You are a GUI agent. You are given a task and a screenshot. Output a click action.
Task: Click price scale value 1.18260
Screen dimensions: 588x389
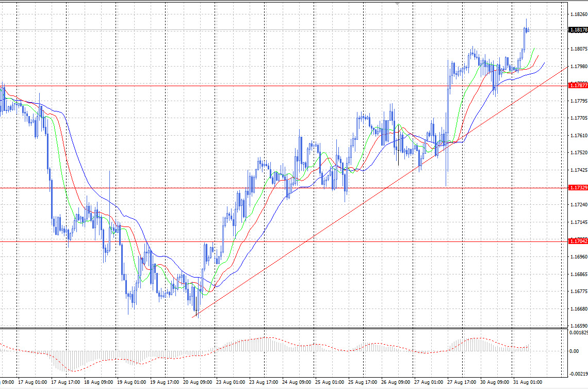579,14
